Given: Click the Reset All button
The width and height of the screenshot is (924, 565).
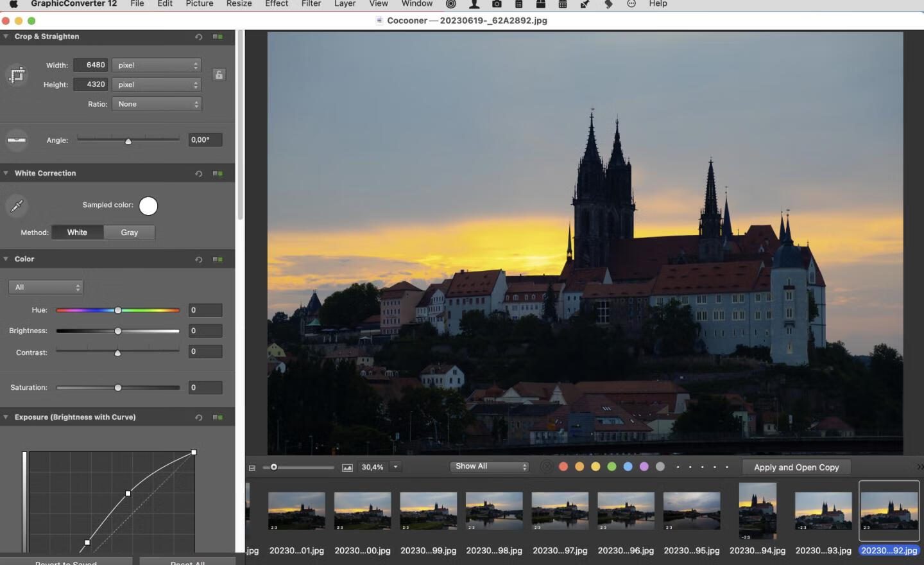Looking at the screenshot, I should click(187, 562).
